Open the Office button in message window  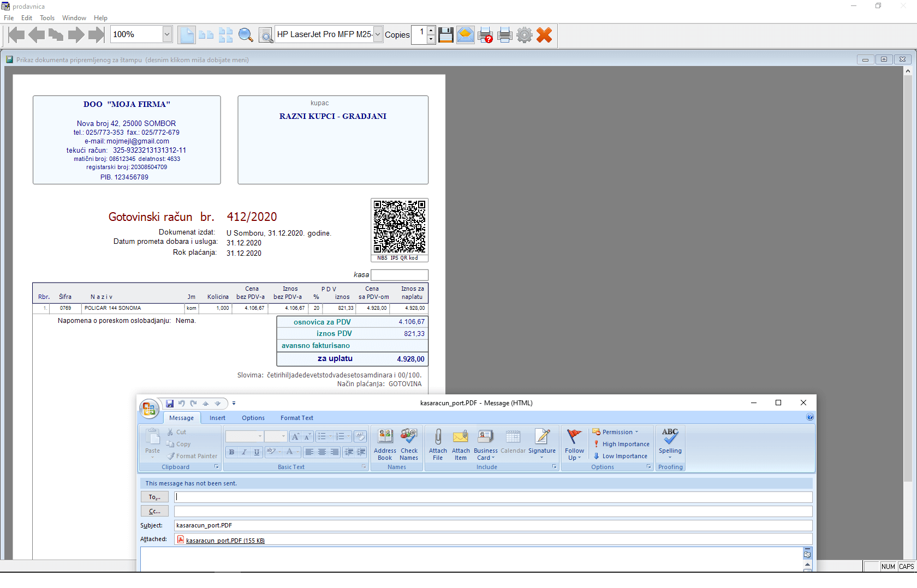[x=149, y=409]
